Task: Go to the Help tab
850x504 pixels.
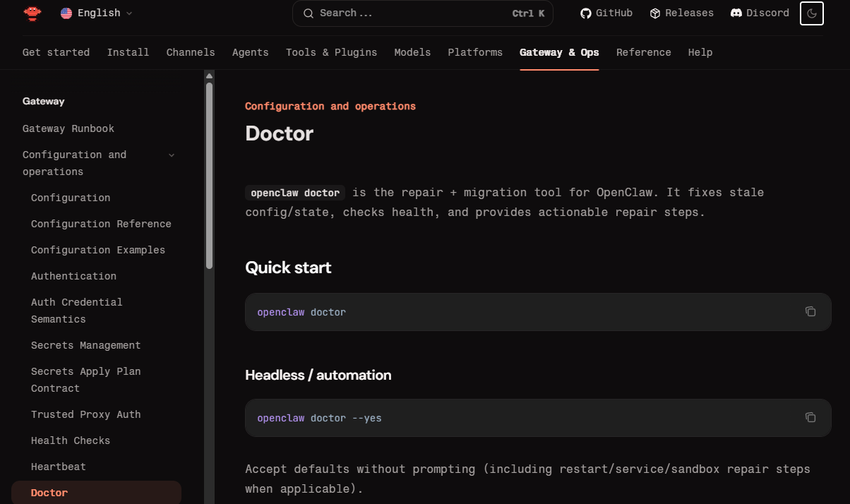Action: pyautogui.click(x=700, y=52)
